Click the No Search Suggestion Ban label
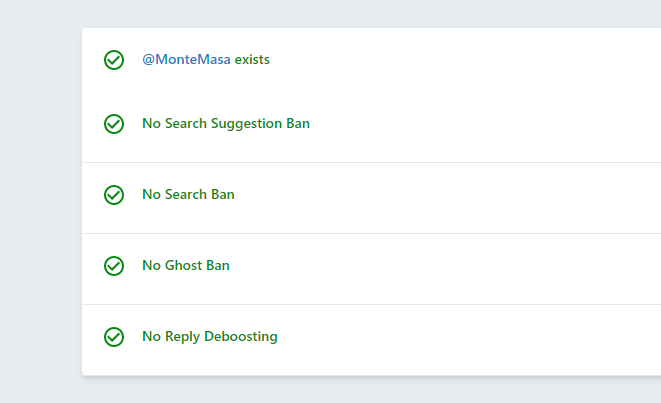 coord(226,124)
